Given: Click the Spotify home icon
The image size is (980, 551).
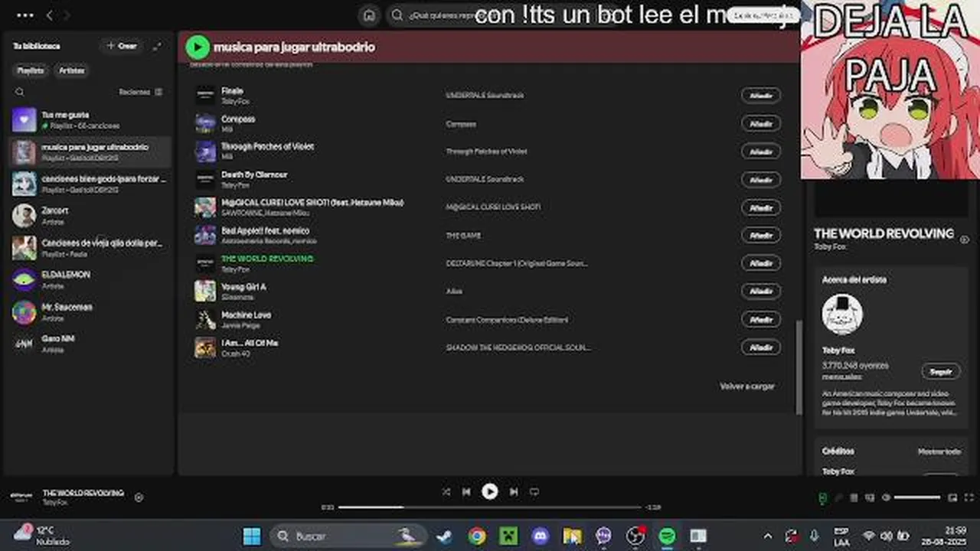Looking at the screenshot, I should 369,15.
